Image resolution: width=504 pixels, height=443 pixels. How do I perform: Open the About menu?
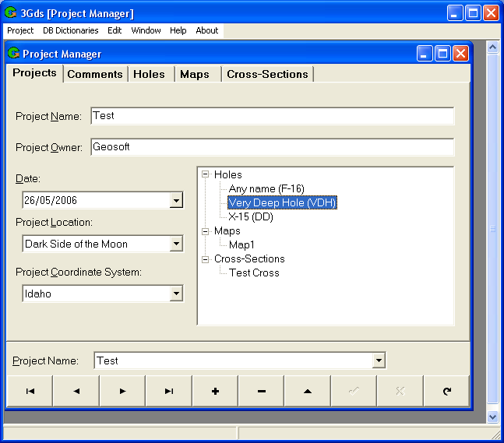tap(207, 30)
